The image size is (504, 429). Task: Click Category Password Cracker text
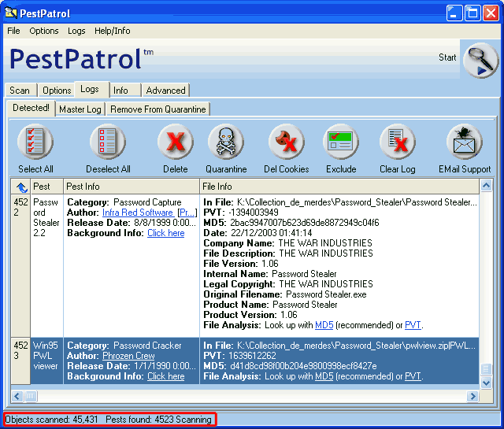124,346
